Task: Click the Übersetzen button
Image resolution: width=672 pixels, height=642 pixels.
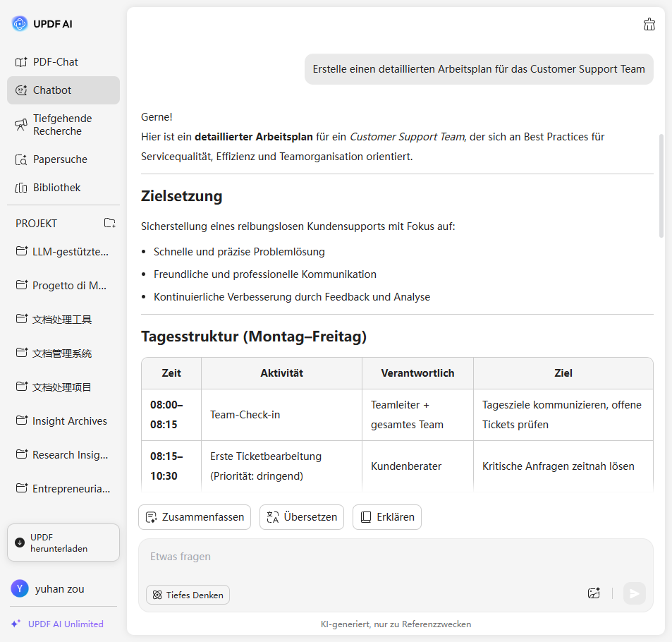Action: [302, 517]
